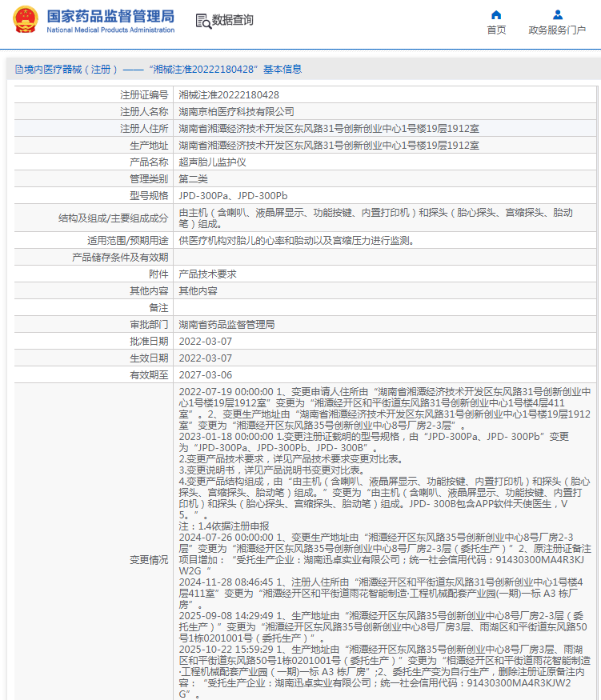This screenshot has width=601, height=700.
Task: Click registration number 湘械注准20222180428 in table
Action: 228,95
